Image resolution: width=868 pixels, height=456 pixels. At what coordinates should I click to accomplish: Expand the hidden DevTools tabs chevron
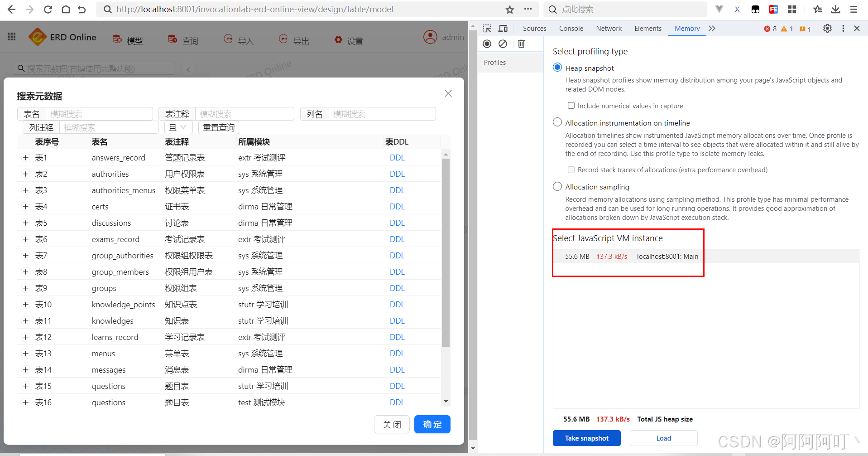[x=712, y=28]
